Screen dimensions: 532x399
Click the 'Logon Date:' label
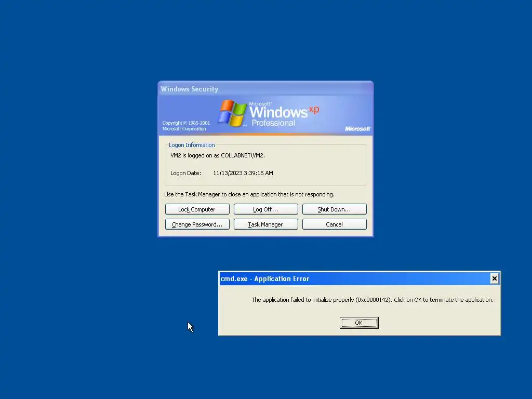(x=185, y=173)
